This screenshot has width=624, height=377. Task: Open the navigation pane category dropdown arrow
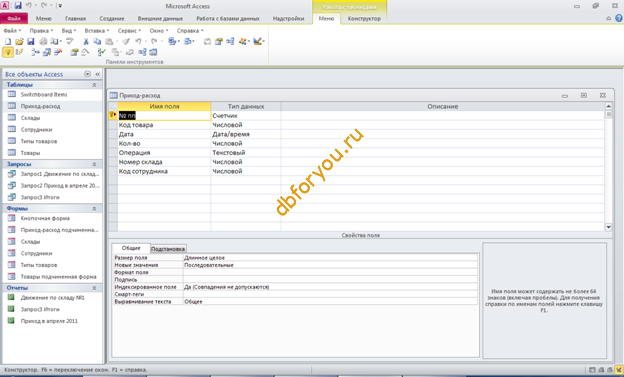(x=88, y=74)
